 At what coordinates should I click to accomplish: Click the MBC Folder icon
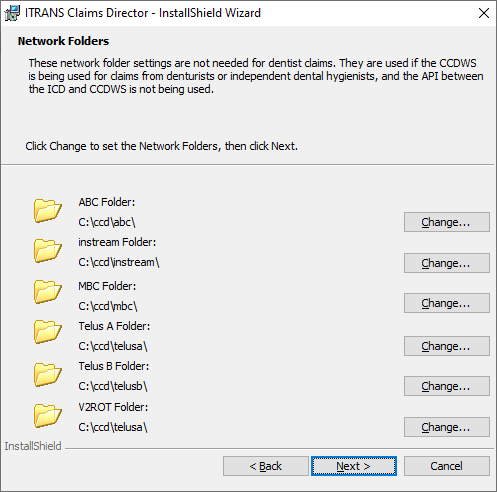[x=48, y=292]
